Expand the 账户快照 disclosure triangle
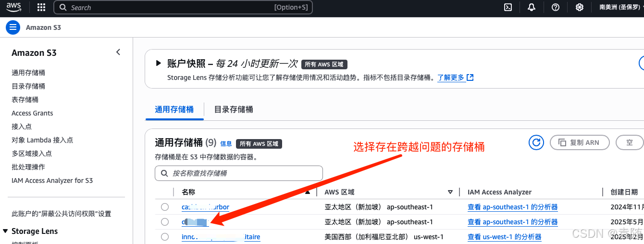 (158, 63)
